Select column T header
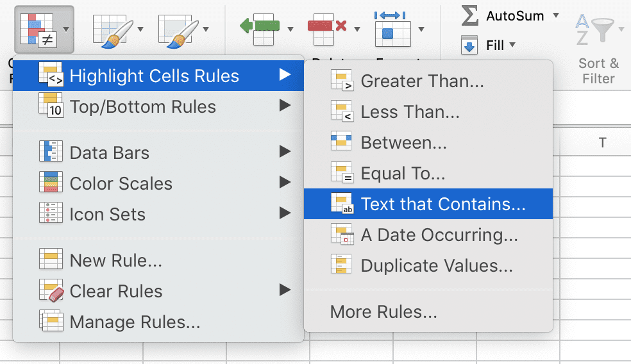This screenshot has height=364, width=631. pos(602,143)
